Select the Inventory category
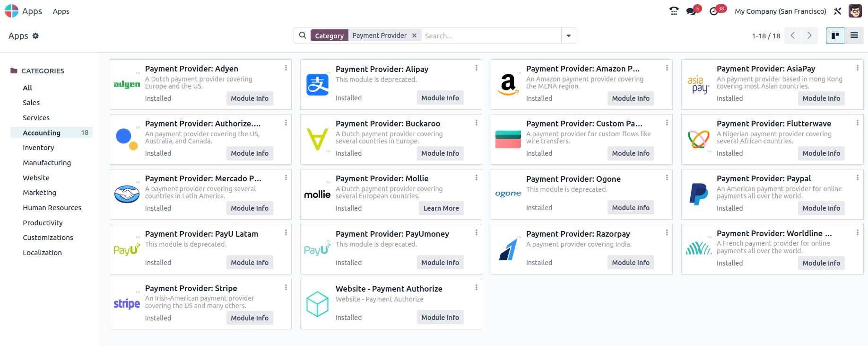Screen dimensions: 868x346 click(38, 148)
